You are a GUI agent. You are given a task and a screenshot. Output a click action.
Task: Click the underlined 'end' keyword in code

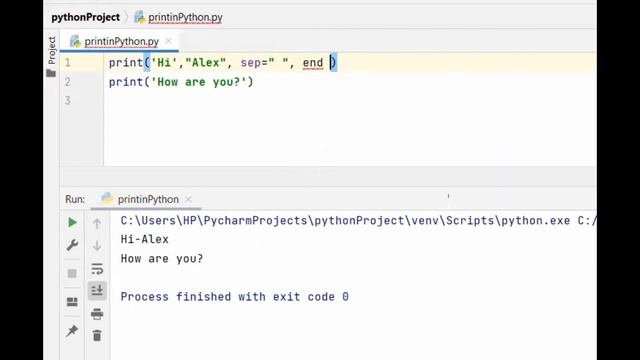(x=313, y=63)
